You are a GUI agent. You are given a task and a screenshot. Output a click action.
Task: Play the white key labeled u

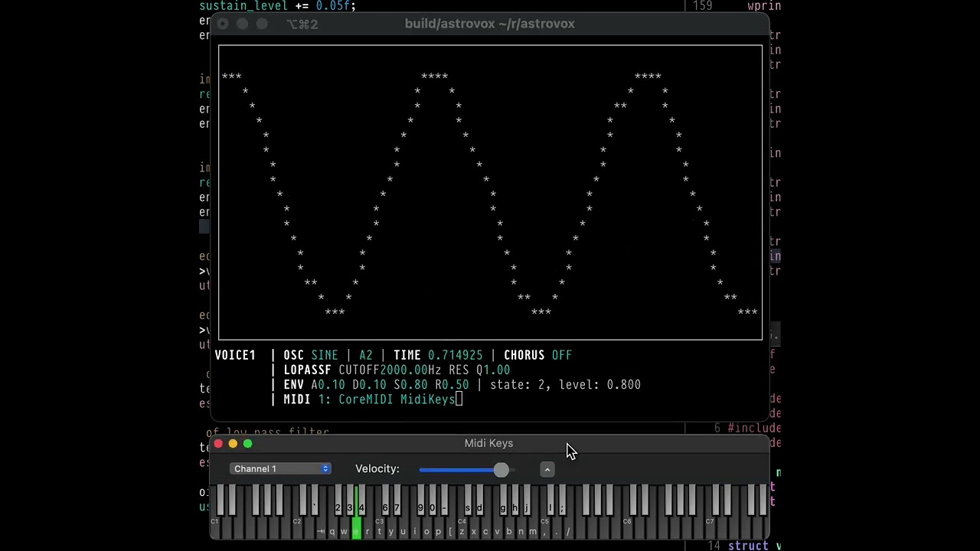tap(403, 528)
